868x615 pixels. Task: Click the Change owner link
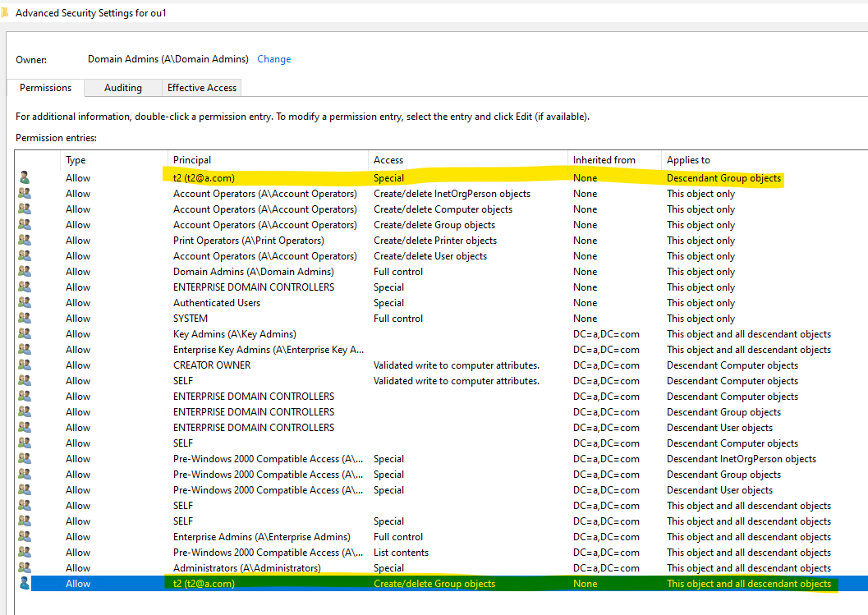coord(274,58)
